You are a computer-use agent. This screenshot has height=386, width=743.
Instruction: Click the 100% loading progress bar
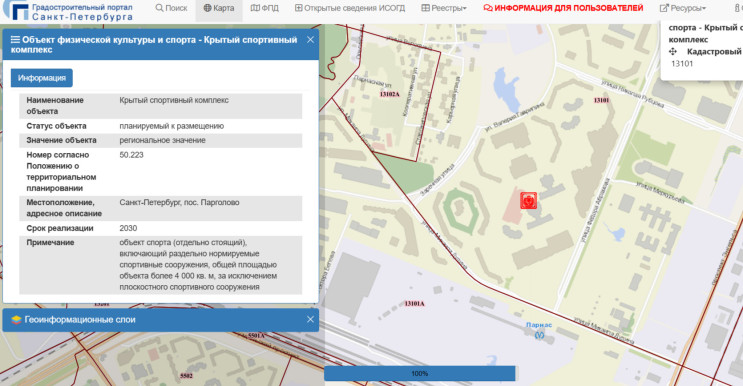(420, 373)
